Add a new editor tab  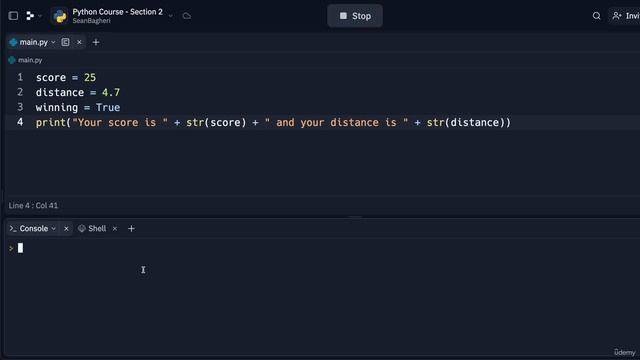96,42
